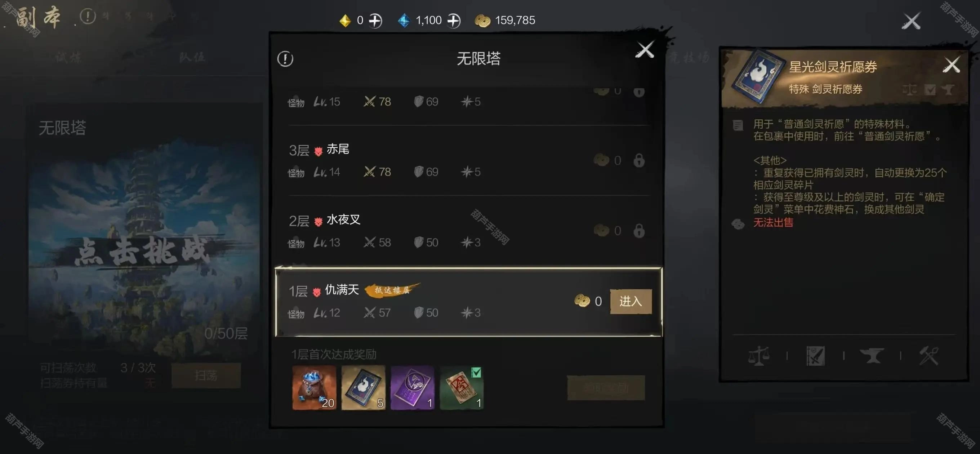Select the blue 星光剑灵祈愿券 reward card
Screen dimensions: 980x454
coord(363,388)
